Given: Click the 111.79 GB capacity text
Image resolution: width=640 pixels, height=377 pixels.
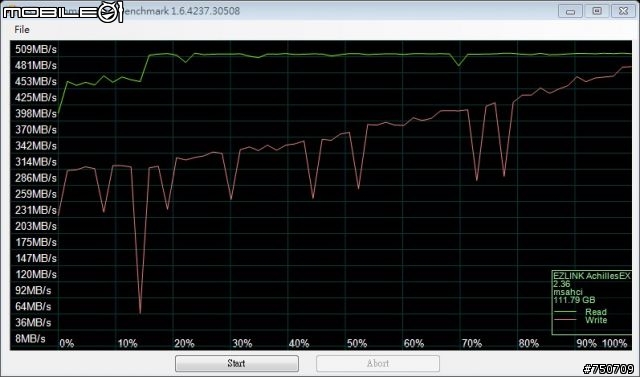Looking at the screenshot, I should click(x=574, y=300).
